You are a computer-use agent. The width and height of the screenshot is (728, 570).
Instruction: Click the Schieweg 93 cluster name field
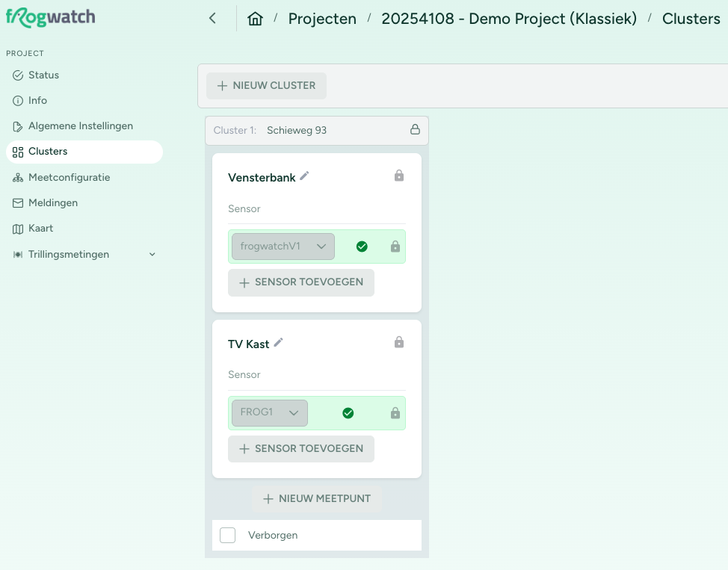tap(297, 131)
